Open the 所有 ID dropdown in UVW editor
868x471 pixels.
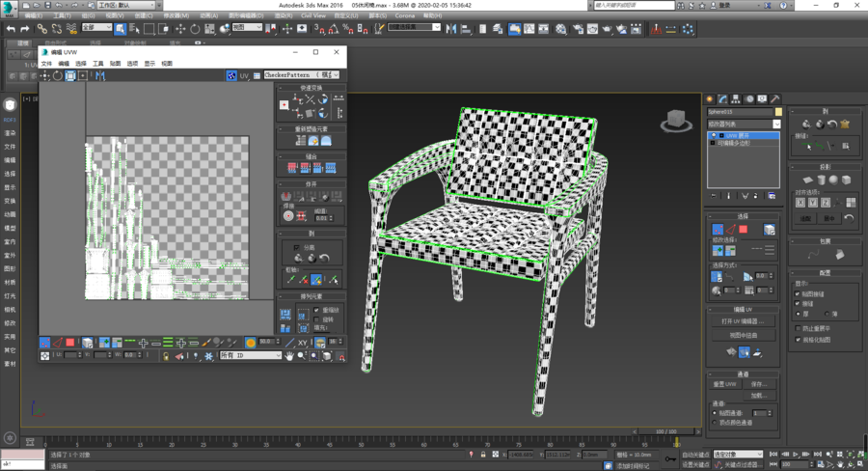[251, 355]
